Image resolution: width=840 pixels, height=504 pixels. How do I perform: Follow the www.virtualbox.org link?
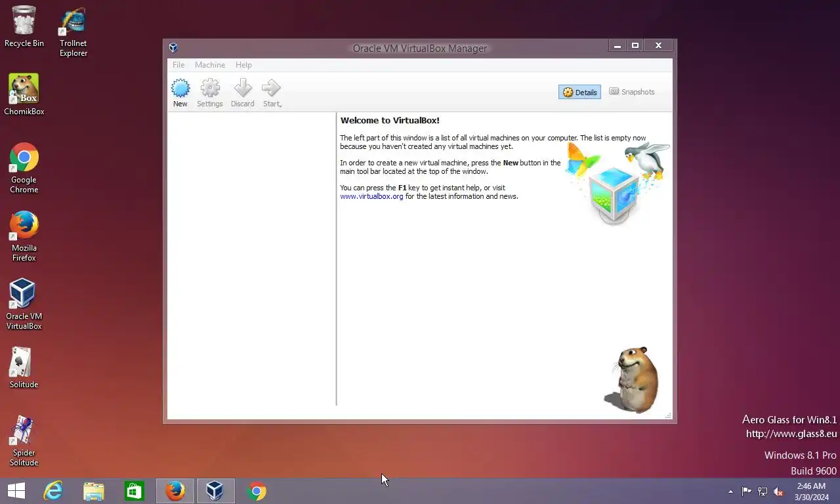[x=371, y=196]
